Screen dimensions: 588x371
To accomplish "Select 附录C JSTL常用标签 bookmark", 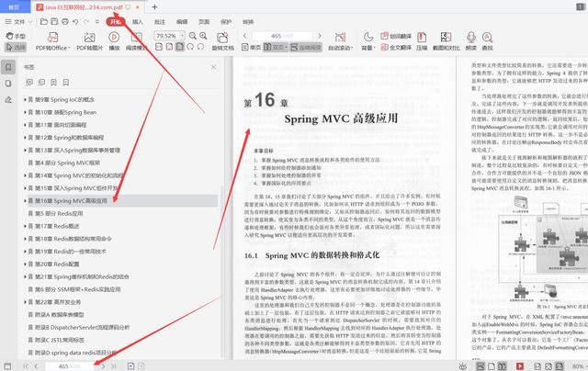I will [x=60, y=340].
